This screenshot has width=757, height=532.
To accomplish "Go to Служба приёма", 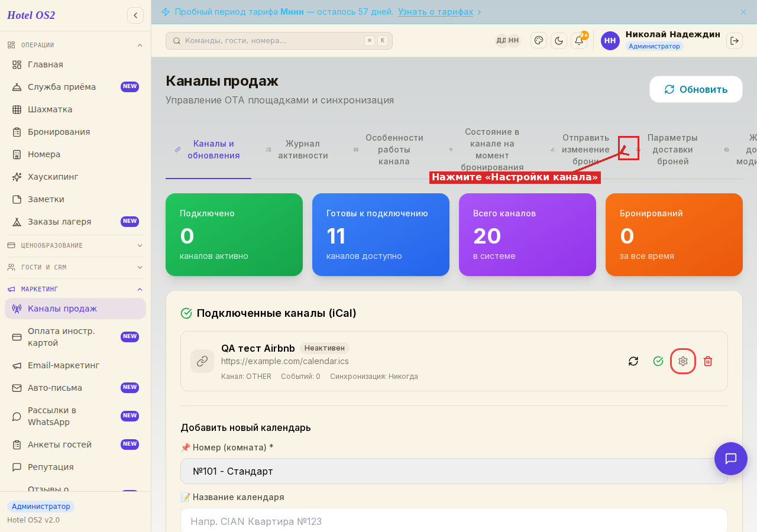I will coord(75,87).
